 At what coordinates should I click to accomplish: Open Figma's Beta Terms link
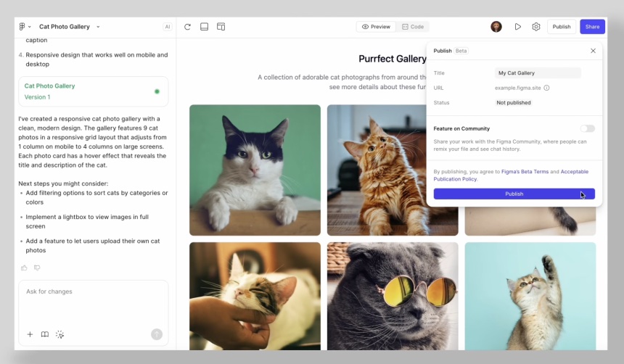[x=525, y=171]
